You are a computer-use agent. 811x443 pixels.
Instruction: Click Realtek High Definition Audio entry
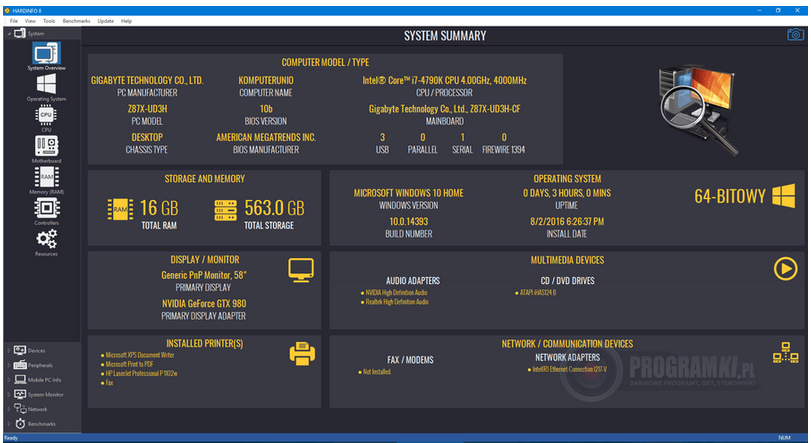[397, 302]
